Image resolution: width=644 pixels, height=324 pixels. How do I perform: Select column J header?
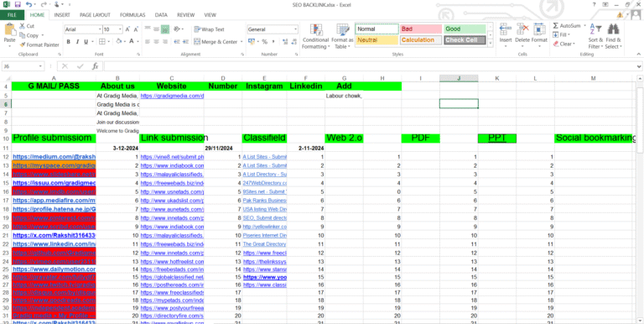[459, 78]
